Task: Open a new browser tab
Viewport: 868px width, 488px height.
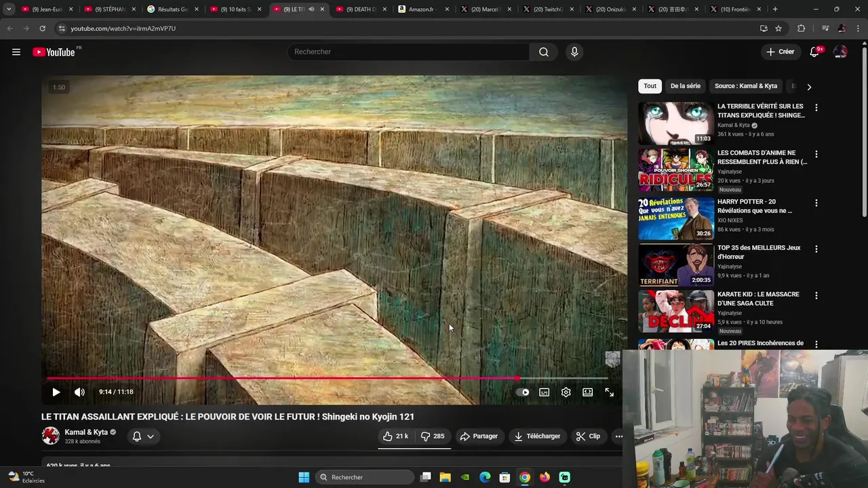Action: pos(775,9)
